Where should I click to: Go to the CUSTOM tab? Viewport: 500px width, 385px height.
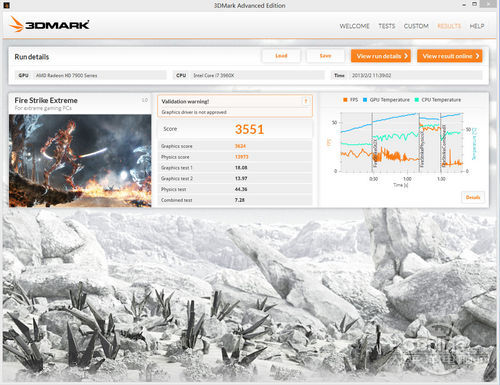(416, 26)
